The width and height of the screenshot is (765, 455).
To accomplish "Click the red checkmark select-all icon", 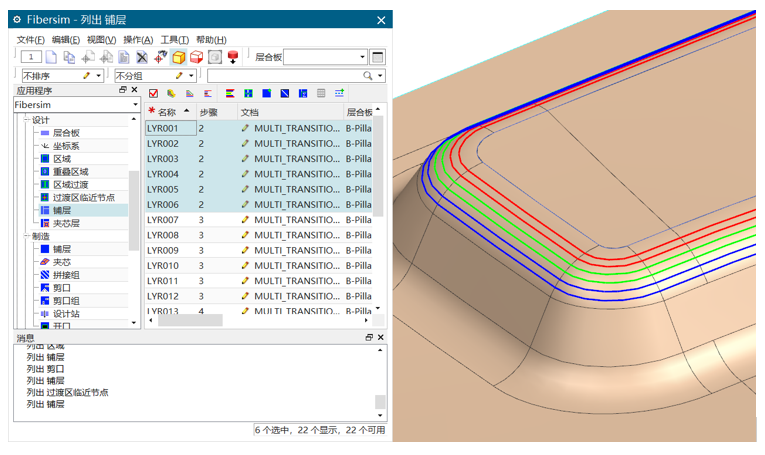I will pyautogui.click(x=153, y=93).
